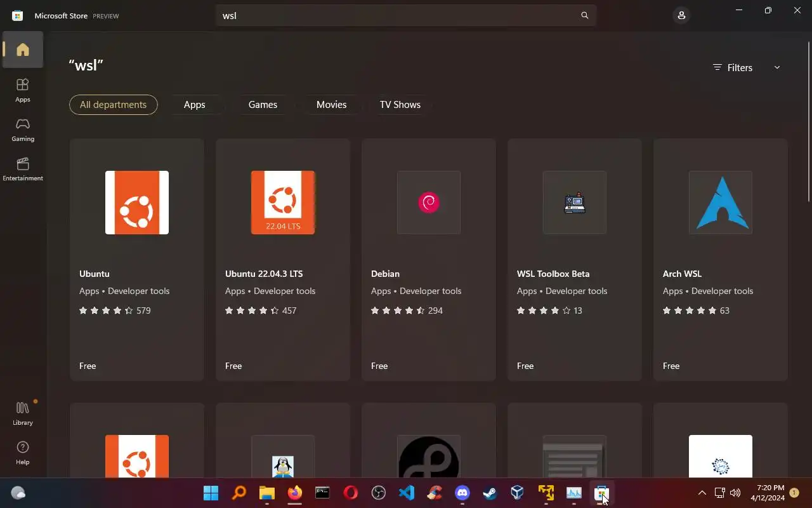Image resolution: width=812 pixels, height=508 pixels.
Task: Click the Microsoft Store logo in title bar
Action: coord(18,15)
